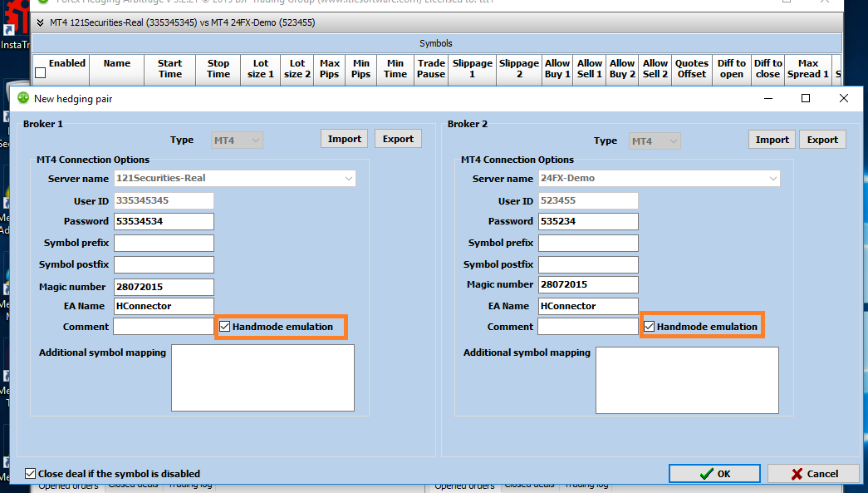This screenshot has width=868, height=493.
Task: Click the Broker 1 Additional symbol mapping box
Action: point(262,377)
